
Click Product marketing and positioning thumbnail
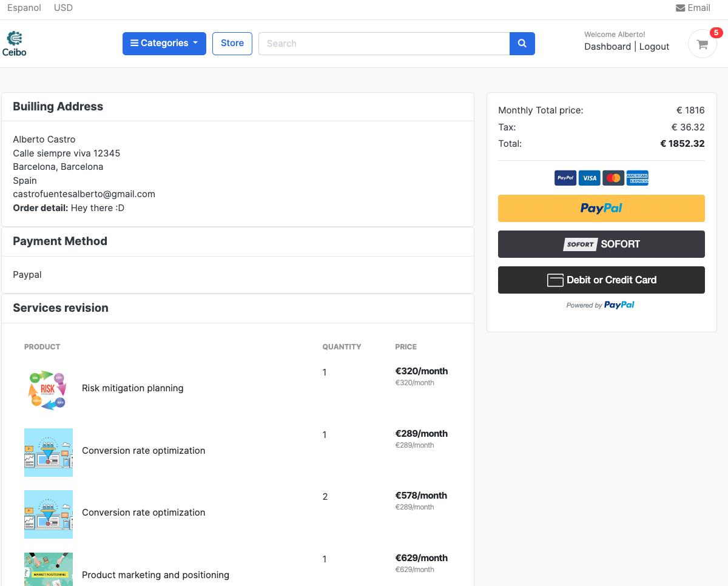(x=49, y=569)
